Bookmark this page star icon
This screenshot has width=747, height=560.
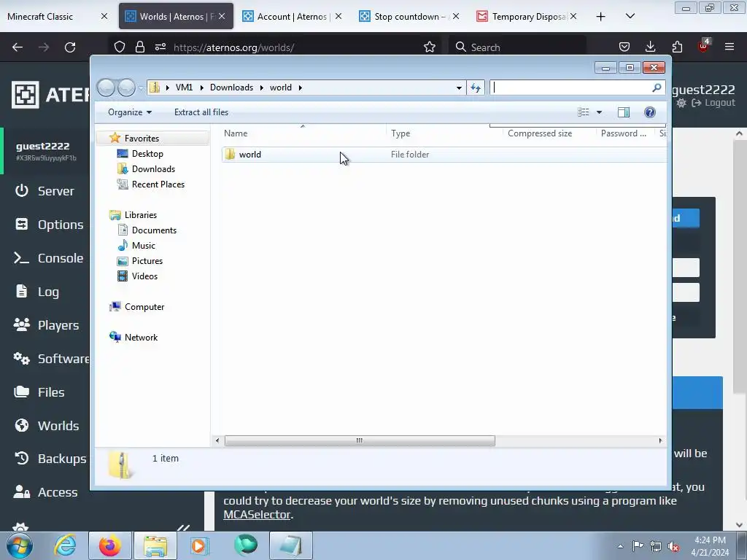tap(429, 47)
